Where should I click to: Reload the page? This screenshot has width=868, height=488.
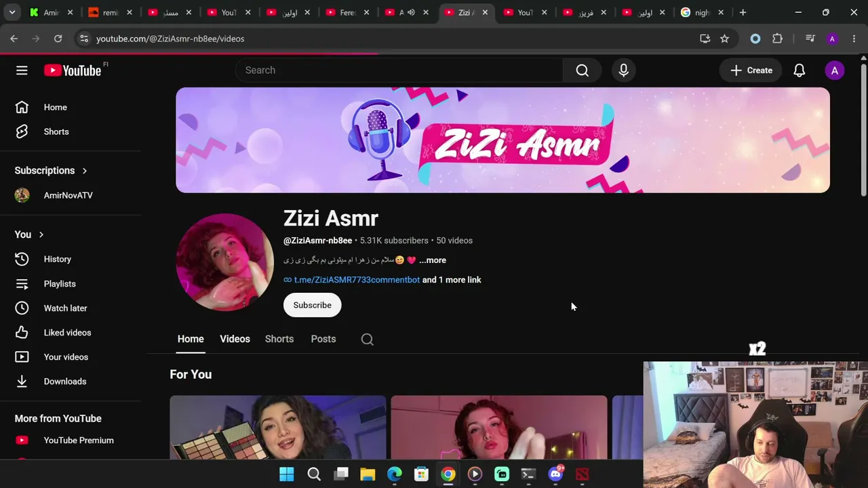point(58,39)
